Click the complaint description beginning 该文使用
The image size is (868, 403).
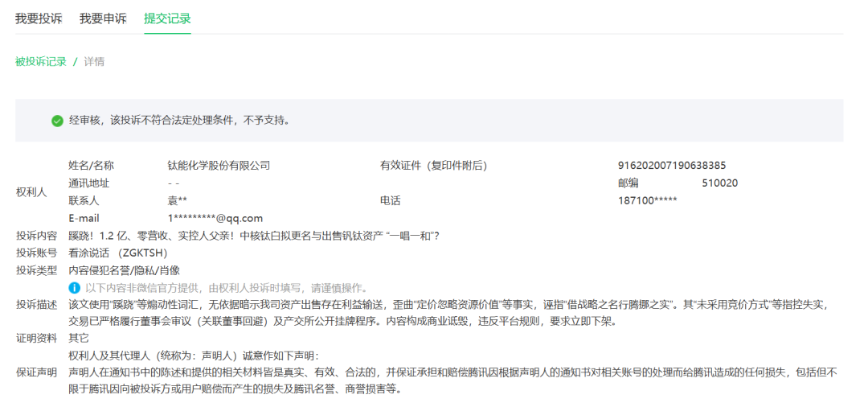coord(448,313)
